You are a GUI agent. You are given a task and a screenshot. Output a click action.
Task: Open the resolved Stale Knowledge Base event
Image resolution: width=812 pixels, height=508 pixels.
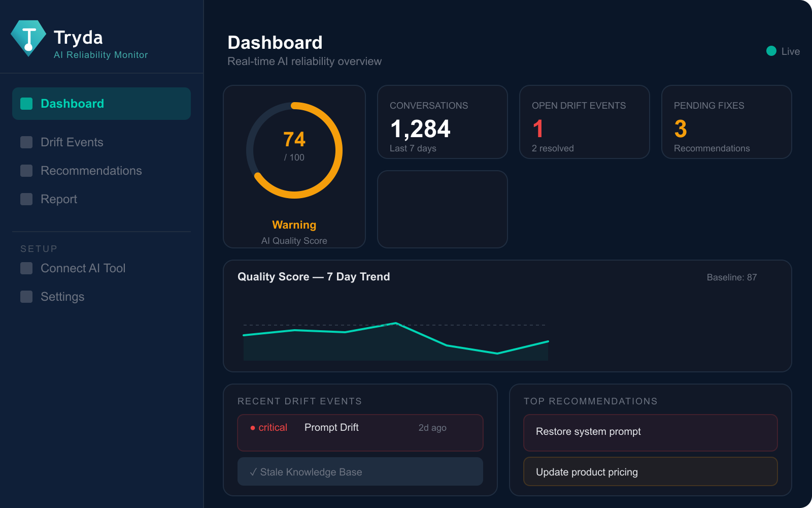coord(360,471)
